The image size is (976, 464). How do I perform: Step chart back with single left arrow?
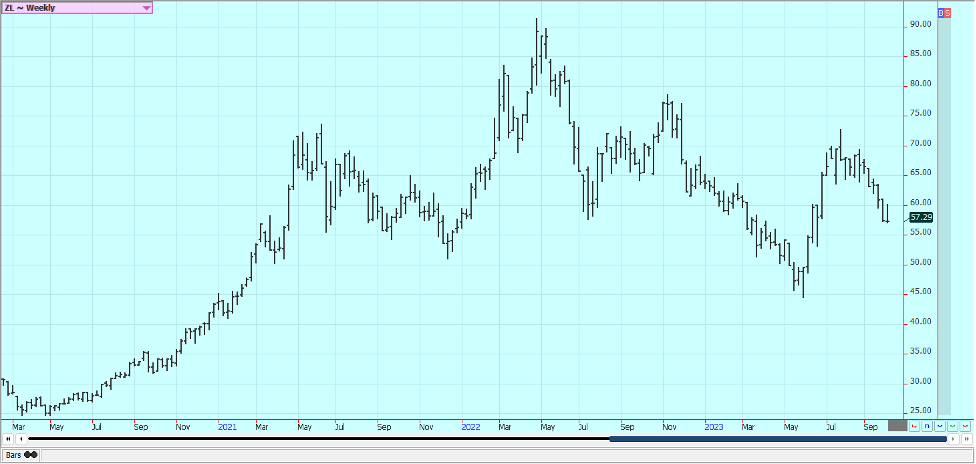[x=21, y=439]
